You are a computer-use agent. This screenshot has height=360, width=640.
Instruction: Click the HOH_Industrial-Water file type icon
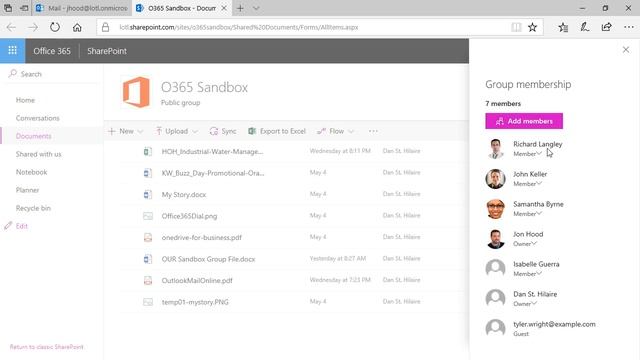coord(148,151)
